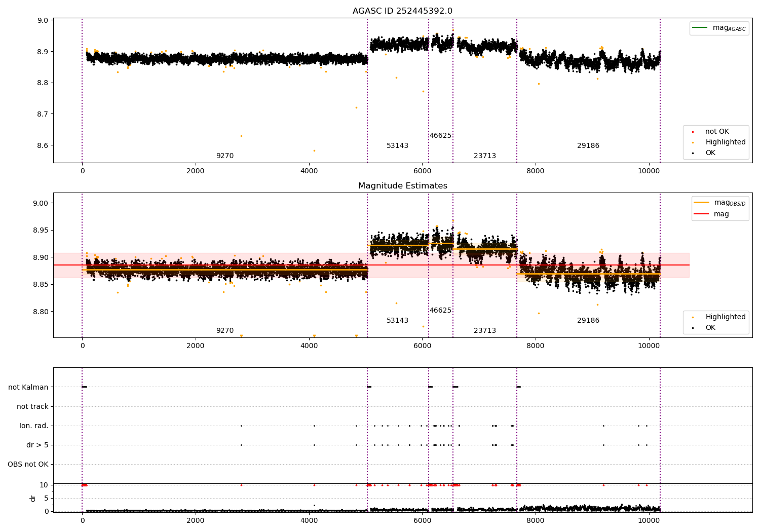Image resolution: width=760 pixels, height=532 pixels.
Task: Click the "not Kalman" row label
Action: [28, 387]
